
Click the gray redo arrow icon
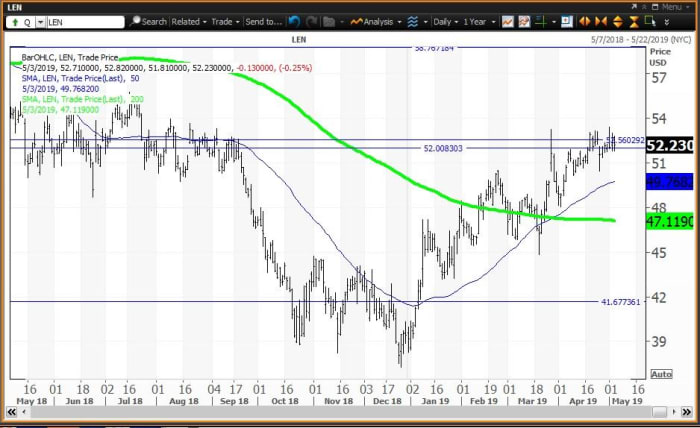[310, 21]
